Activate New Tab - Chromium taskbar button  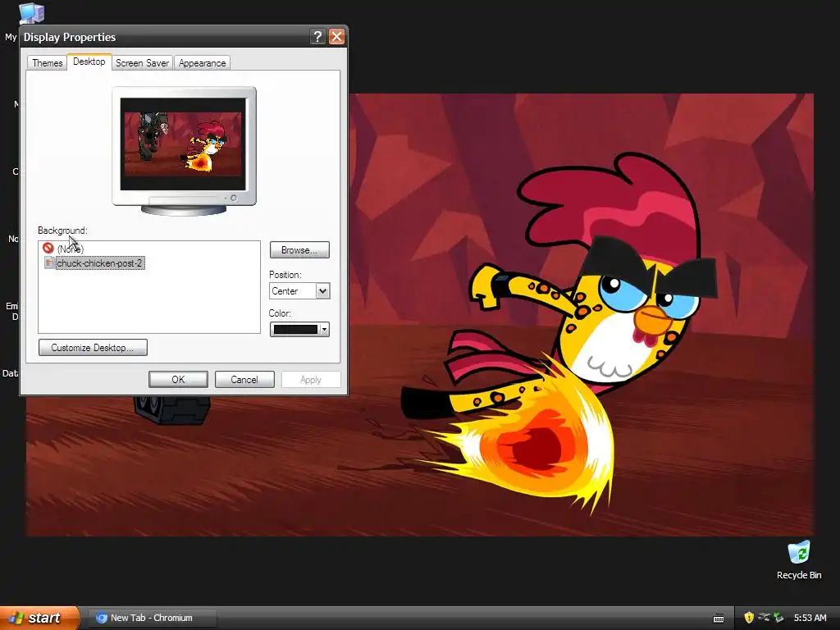pyautogui.click(x=152, y=618)
